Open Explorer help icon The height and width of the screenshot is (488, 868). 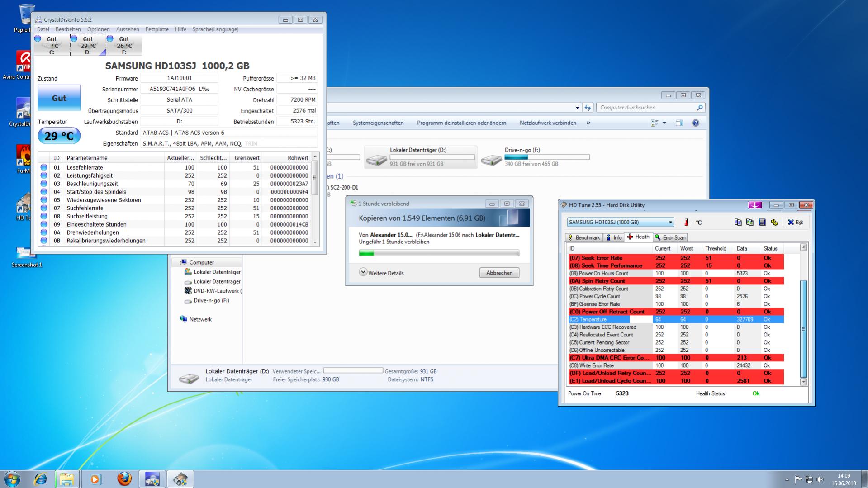click(696, 123)
